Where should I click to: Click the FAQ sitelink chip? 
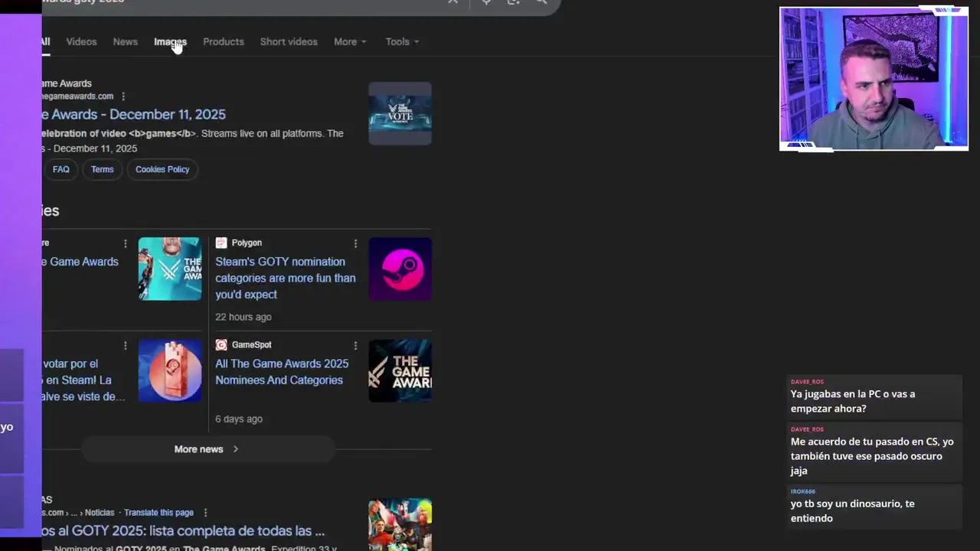61,169
